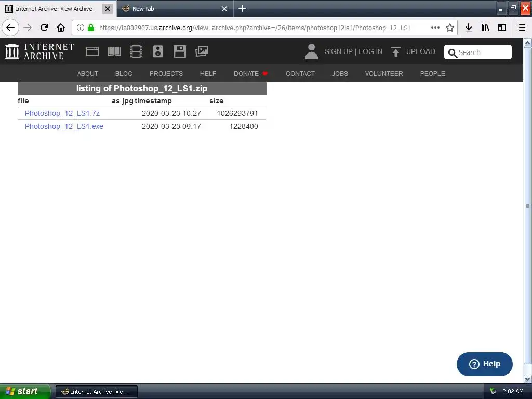This screenshot has height=399, width=532.
Task: Click the system tray network icon
Action: [x=493, y=392]
